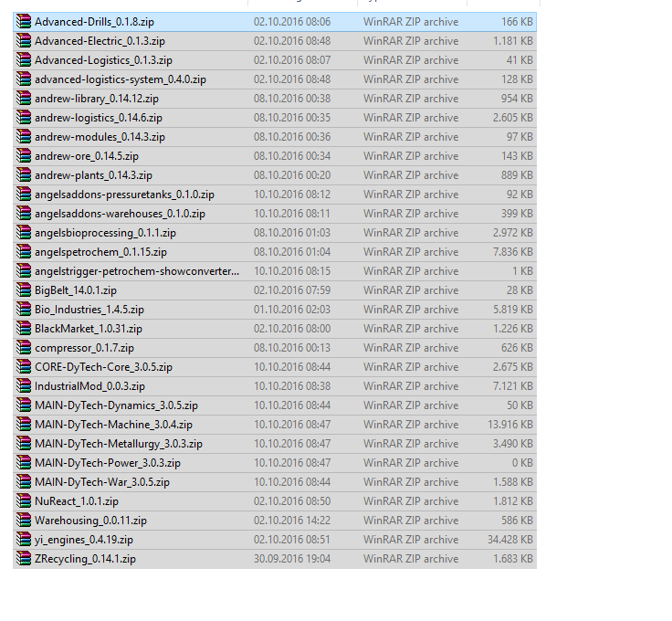Click the archive icon of IndustrialMod_0.0.3.zip

pyautogui.click(x=24, y=386)
